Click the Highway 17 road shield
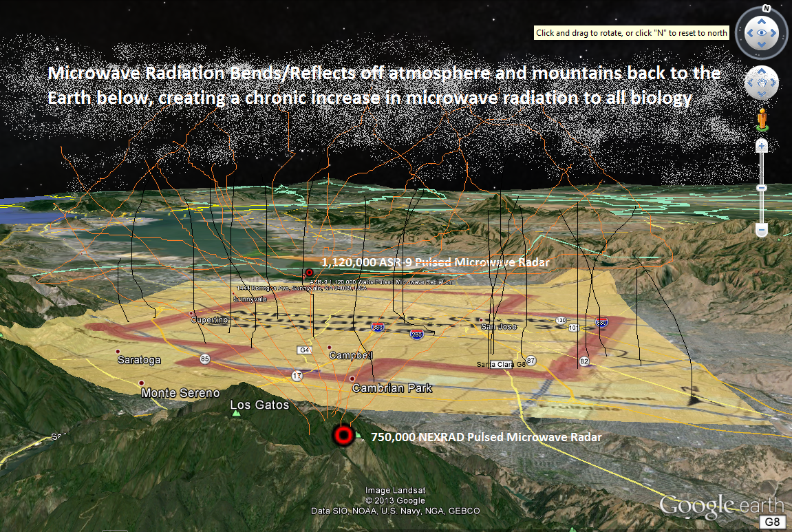 coord(297,376)
